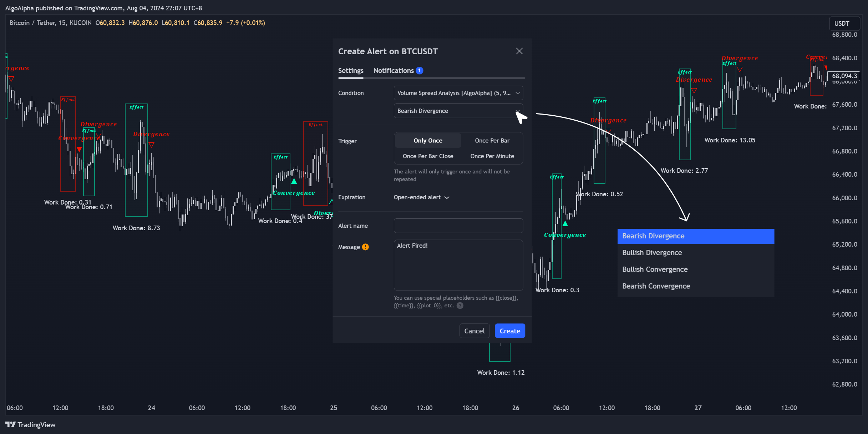
Task: Click the Work Done: 1.12 label
Action: pos(501,373)
